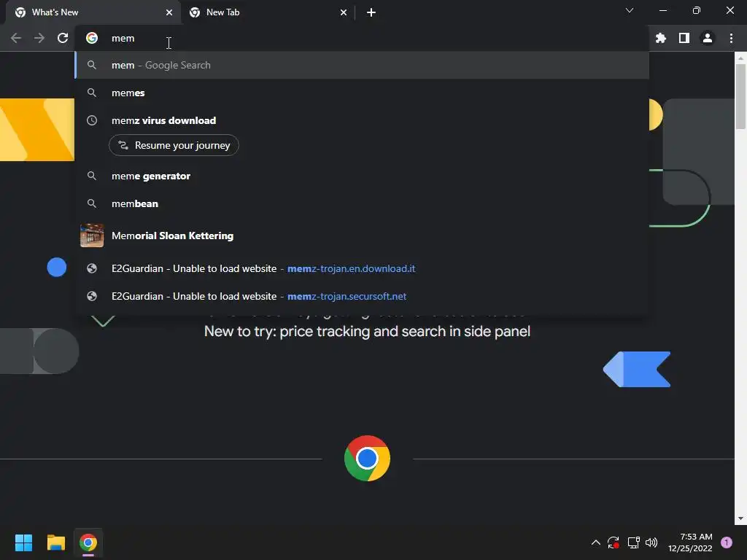Click the sync status tray icon
The width and height of the screenshot is (747, 560).
[x=614, y=542]
